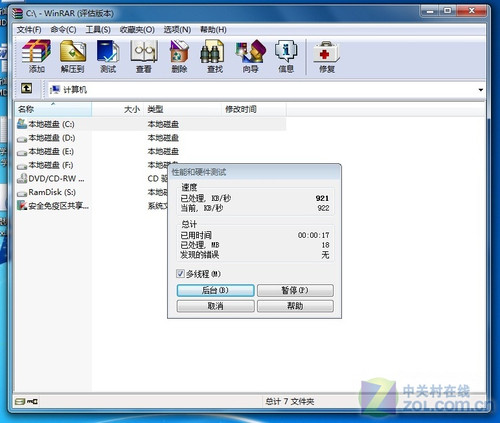Go up one level with arrow icon
The height and width of the screenshot is (423, 500).
tap(27, 88)
